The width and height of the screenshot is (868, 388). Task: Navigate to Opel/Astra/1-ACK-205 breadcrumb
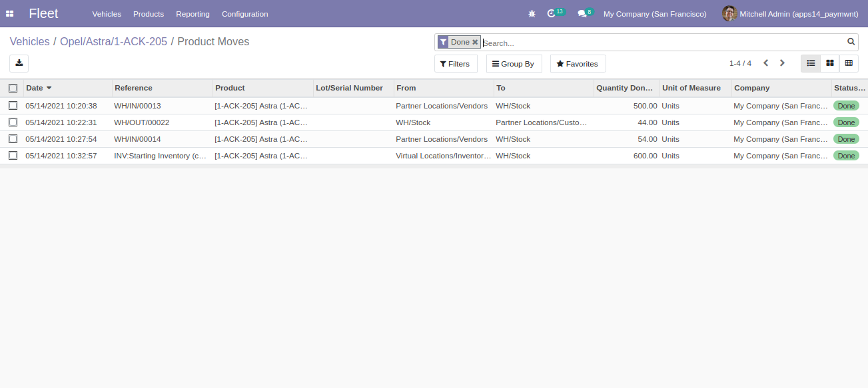point(113,41)
